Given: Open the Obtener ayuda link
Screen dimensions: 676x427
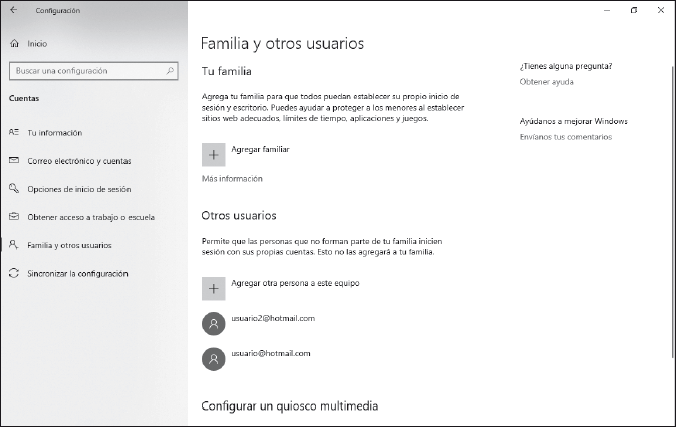Looking at the screenshot, I should (547, 81).
